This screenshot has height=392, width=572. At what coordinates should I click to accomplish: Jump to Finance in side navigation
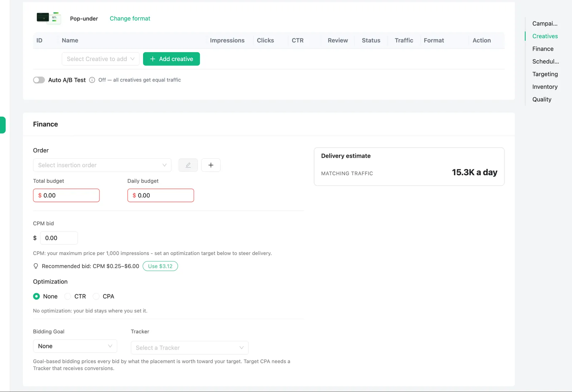coord(543,49)
